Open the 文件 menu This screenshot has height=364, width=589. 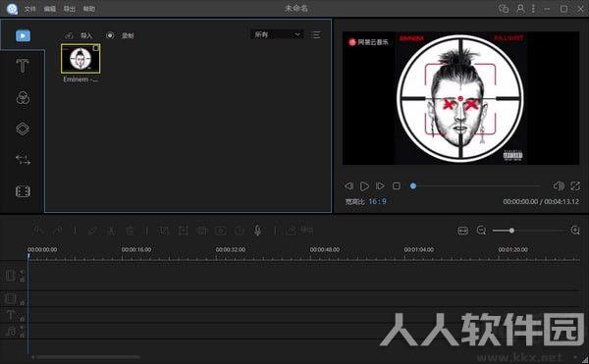pos(30,9)
